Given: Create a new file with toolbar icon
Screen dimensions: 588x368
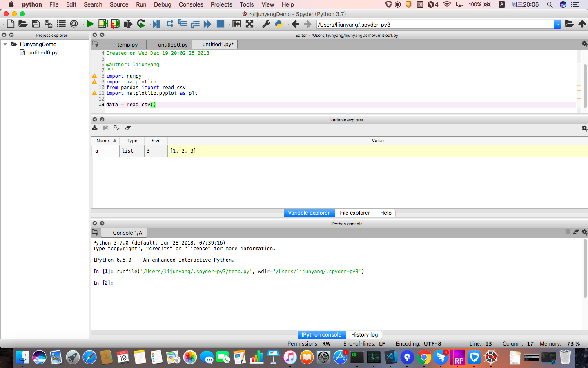Looking at the screenshot, I should coord(10,24).
